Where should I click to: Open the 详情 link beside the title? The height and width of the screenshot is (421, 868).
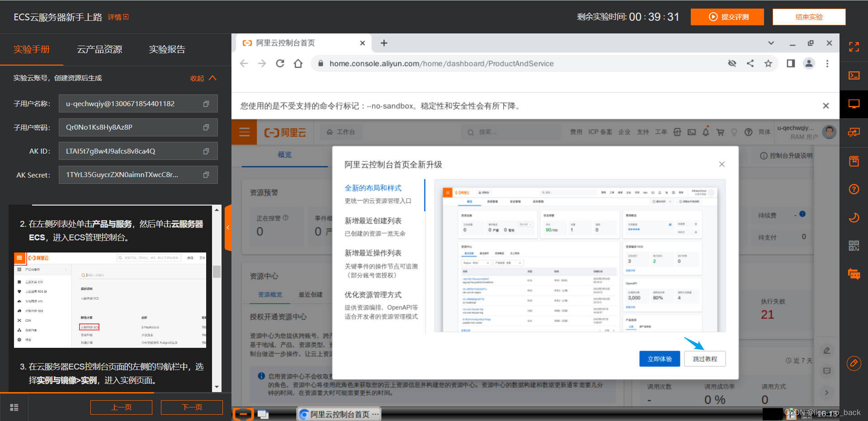click(x=118, y=17)
